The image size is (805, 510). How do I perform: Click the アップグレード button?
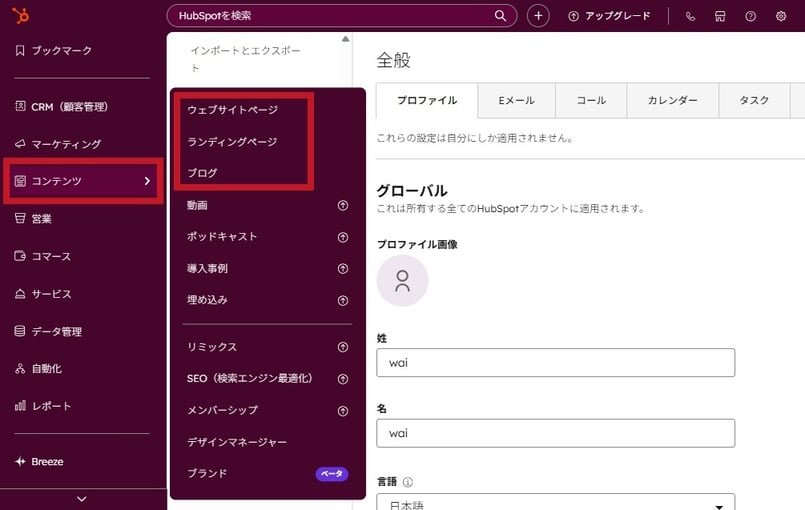[x=609, y=16]
